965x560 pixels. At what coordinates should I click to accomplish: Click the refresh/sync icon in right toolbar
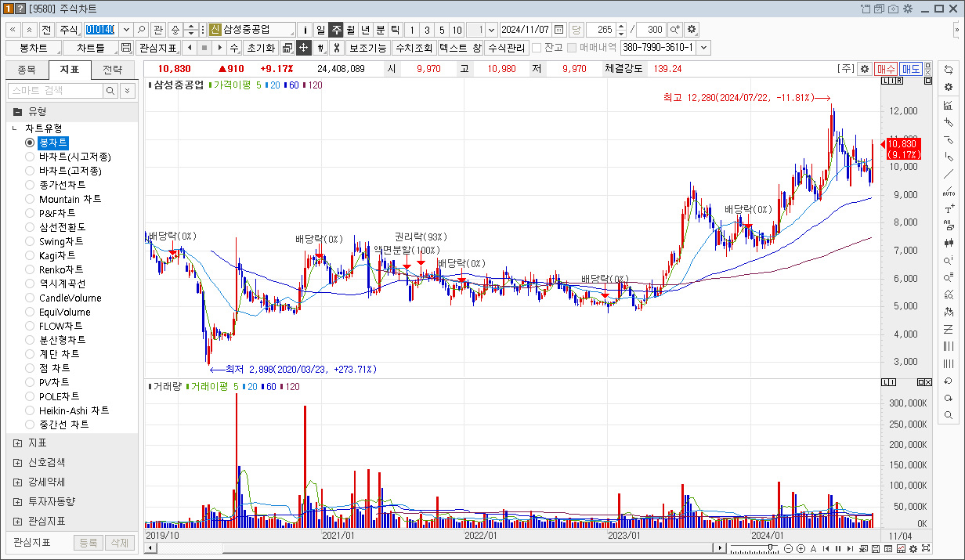(949, 70)
